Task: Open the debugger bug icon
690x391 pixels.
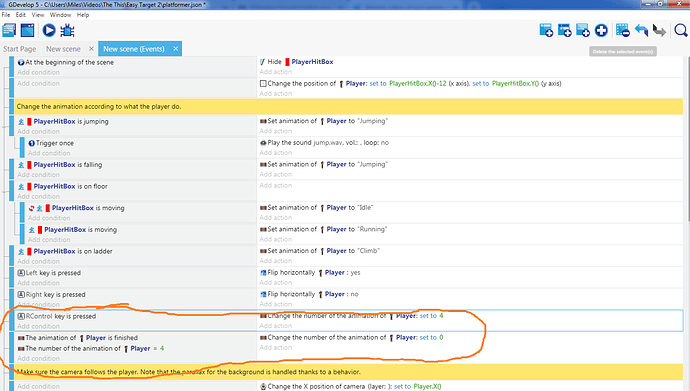Action: [67, 30]
